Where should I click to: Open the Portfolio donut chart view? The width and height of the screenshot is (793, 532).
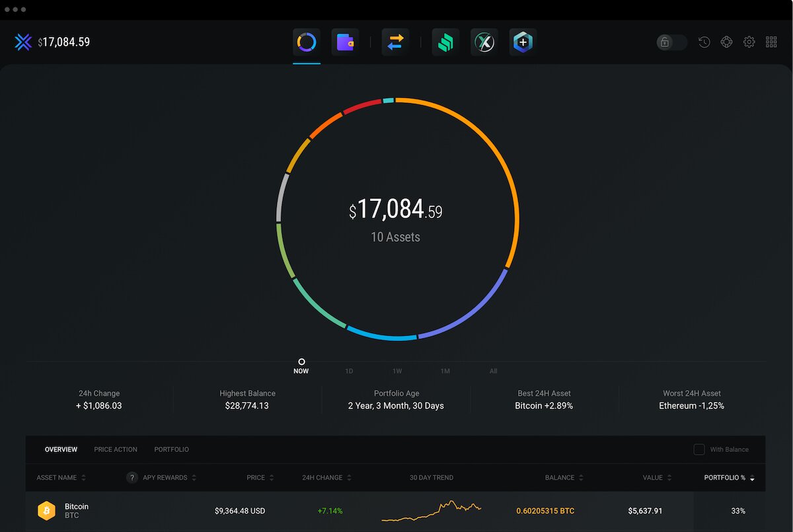click(x=305, y=42)
